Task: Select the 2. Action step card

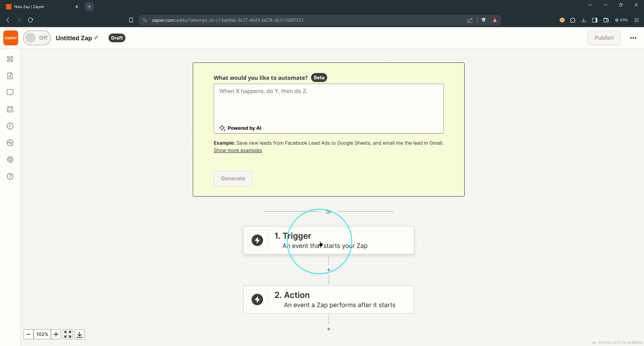Action: pos(329,300)
